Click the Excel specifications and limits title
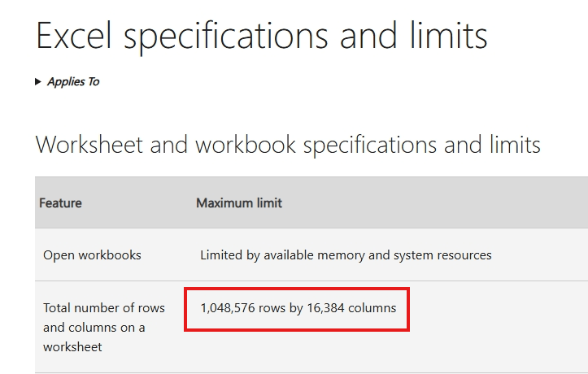 coord(261,37)
